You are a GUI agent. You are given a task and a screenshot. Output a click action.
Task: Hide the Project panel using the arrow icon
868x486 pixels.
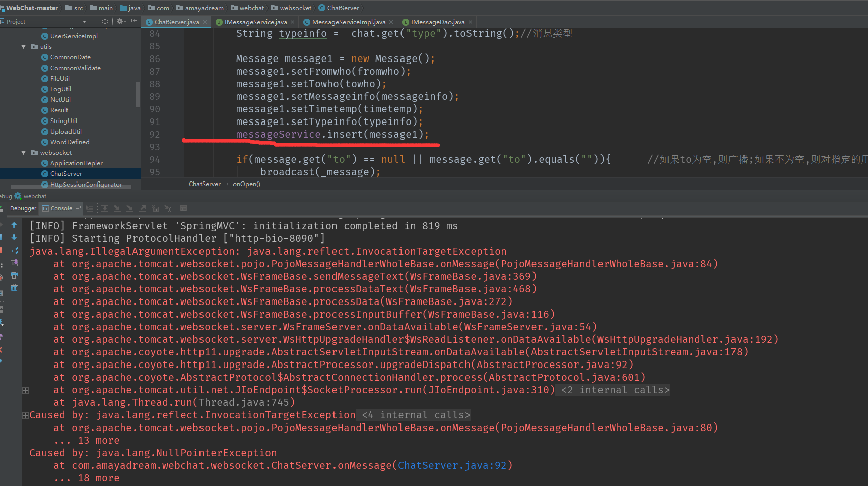click(x=133, y=21)
